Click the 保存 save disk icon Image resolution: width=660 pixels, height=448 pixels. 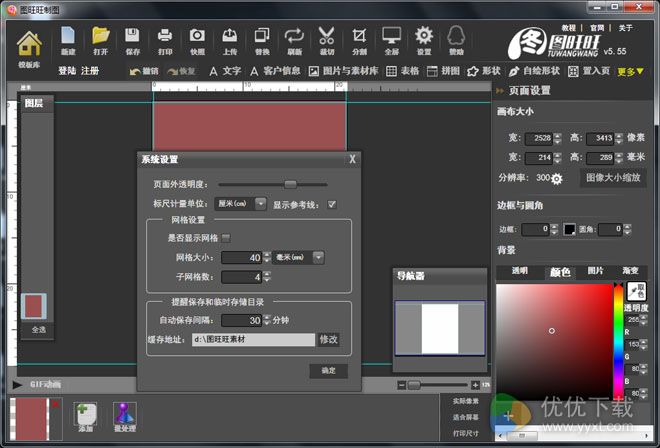tap(132, 35)
